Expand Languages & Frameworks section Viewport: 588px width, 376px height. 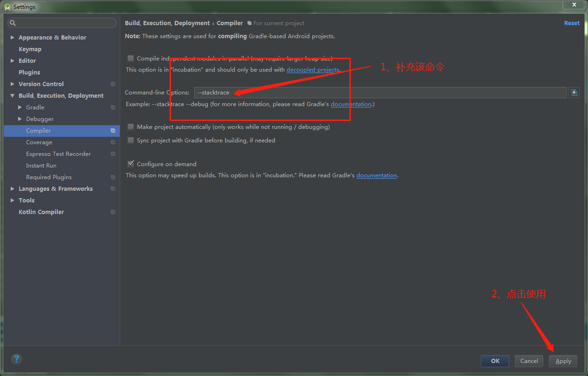point(13,188)
